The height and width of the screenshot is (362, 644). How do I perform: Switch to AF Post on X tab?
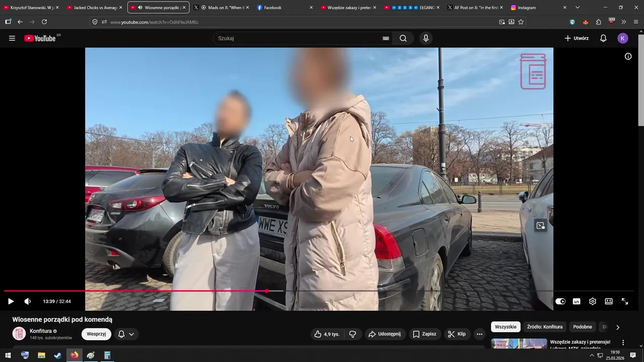[x=475, y=8]
